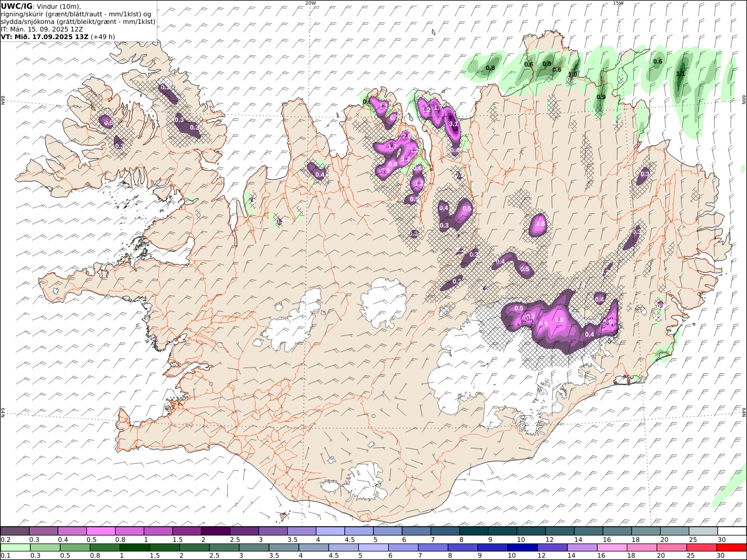The height and width of the screenshot is (560, 747).
Task: Click the '20W' longitude label
Action: (x=310, y=3)
